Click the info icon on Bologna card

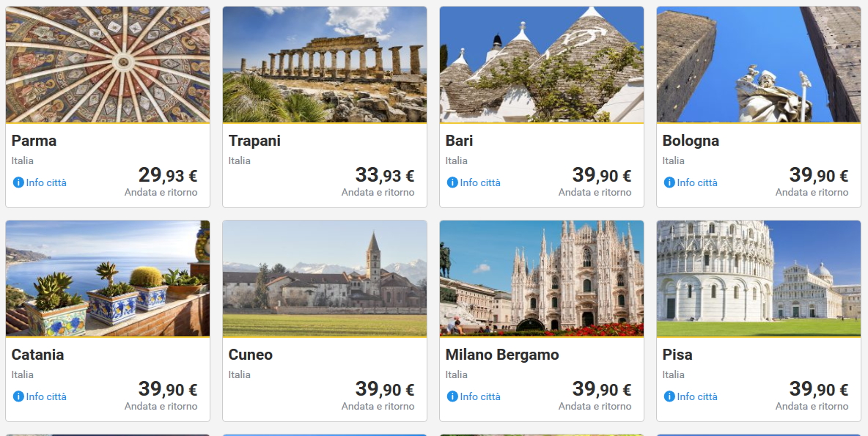(669, 182)
